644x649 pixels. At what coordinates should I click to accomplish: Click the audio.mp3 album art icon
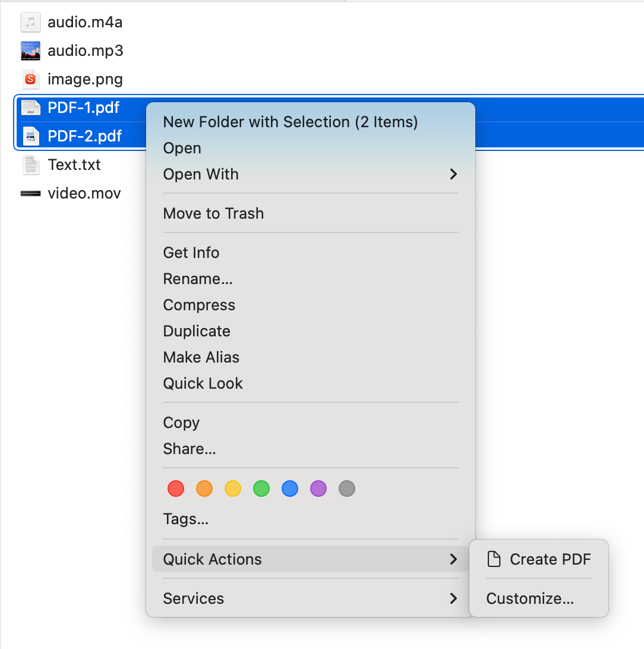[x=30, y=51]
